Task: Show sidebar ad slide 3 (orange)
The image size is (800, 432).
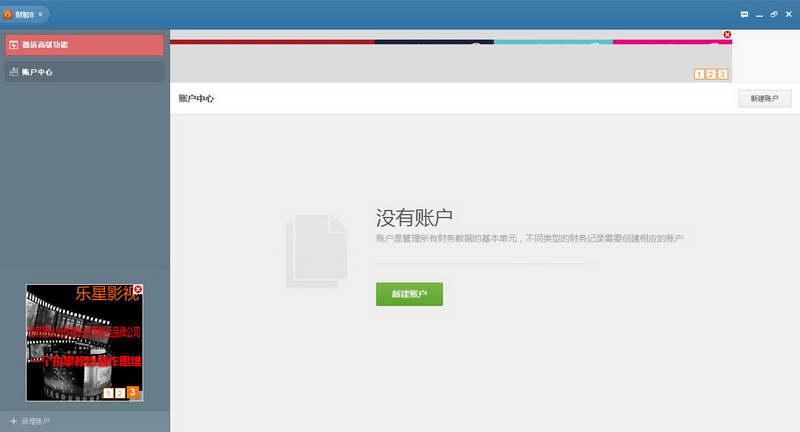Action: [132, 392]
